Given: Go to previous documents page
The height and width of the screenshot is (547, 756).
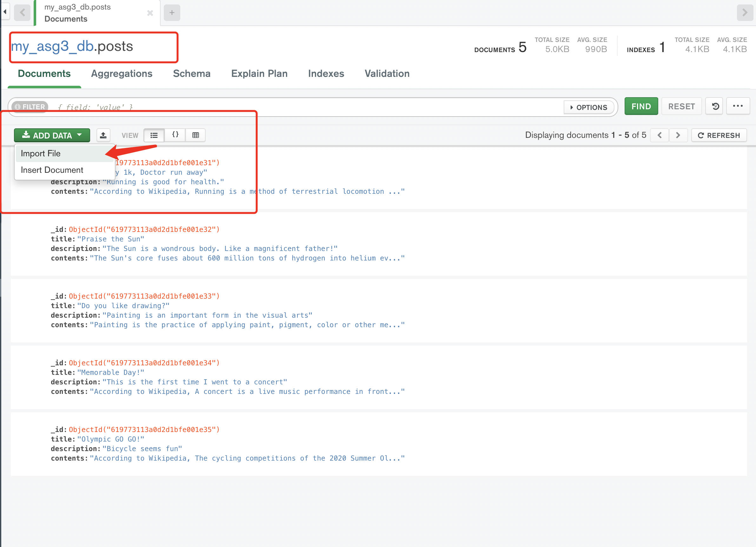Looking at the screenshot, I should tap(660, 135).
